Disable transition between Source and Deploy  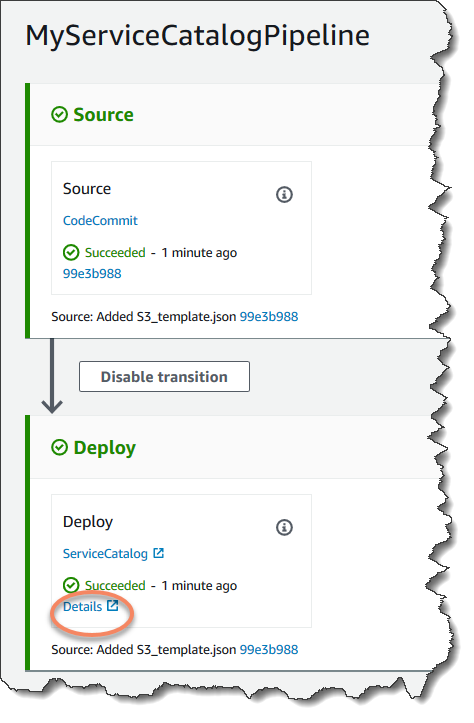(164, 377)
